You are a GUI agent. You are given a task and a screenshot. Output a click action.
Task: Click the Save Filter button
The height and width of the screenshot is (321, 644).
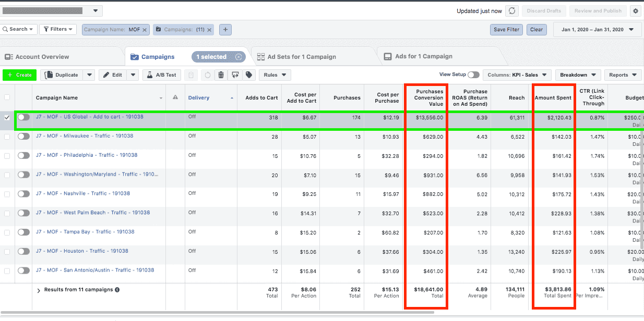point(506,29)
